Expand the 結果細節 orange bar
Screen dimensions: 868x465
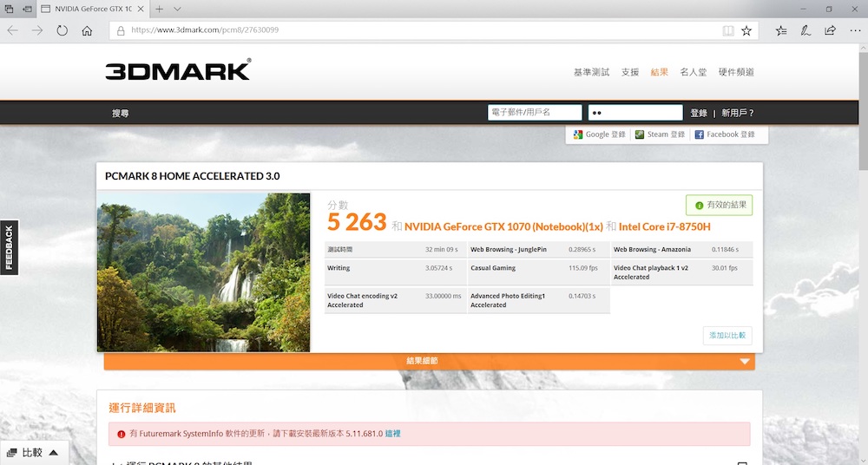pyautogui.click(x=429, y=361)
